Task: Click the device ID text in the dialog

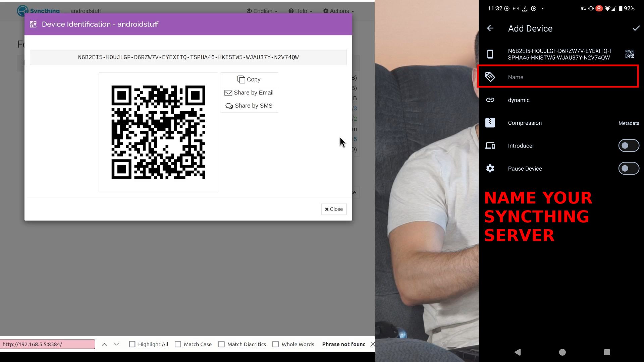Action: (x=188, y=57)
